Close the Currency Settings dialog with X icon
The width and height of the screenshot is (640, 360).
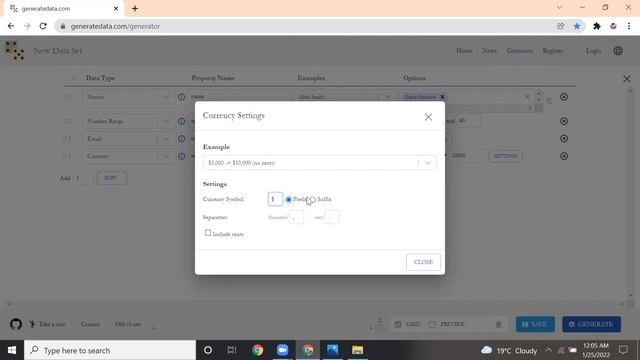428,117
